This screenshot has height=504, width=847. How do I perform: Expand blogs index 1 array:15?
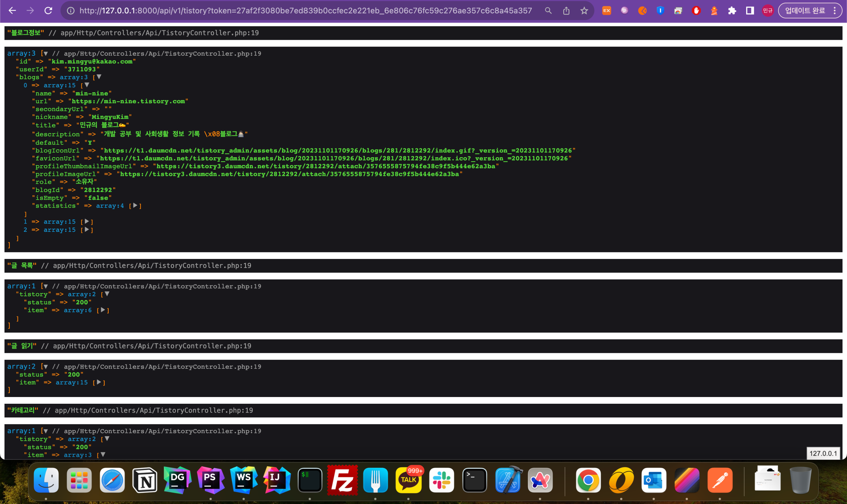87,221
